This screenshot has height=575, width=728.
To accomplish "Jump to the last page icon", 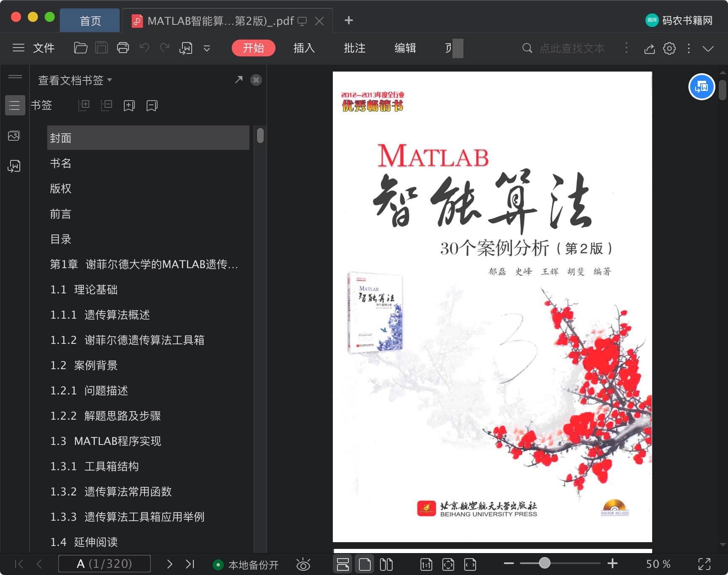I will coord(190,564).
